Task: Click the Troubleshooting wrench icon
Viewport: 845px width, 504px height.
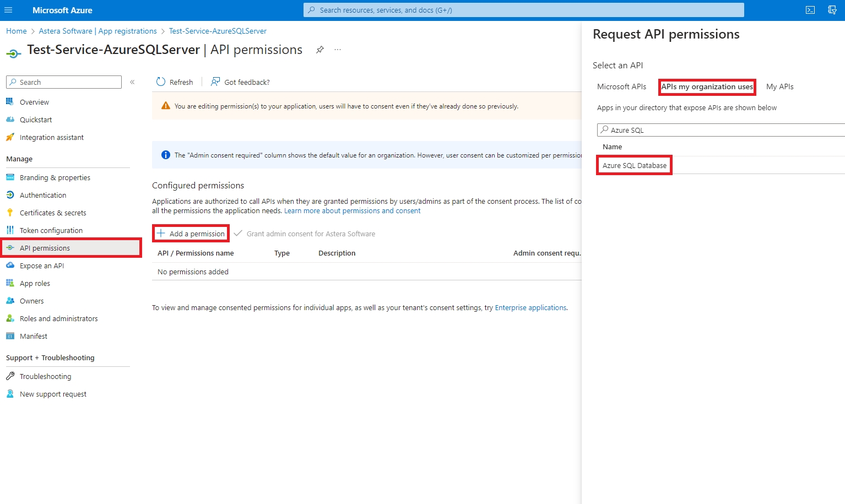Action: 10,376
